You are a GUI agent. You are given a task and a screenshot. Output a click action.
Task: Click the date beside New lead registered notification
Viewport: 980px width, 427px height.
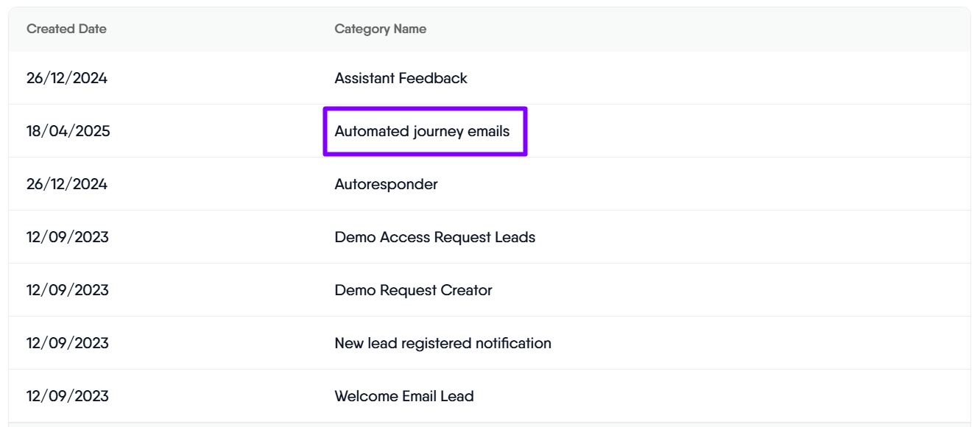click(67, 344)
